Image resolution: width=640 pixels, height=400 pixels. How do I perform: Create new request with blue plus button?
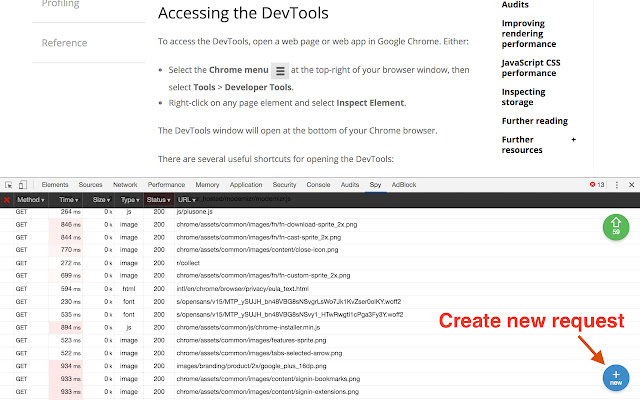(616, 378)
